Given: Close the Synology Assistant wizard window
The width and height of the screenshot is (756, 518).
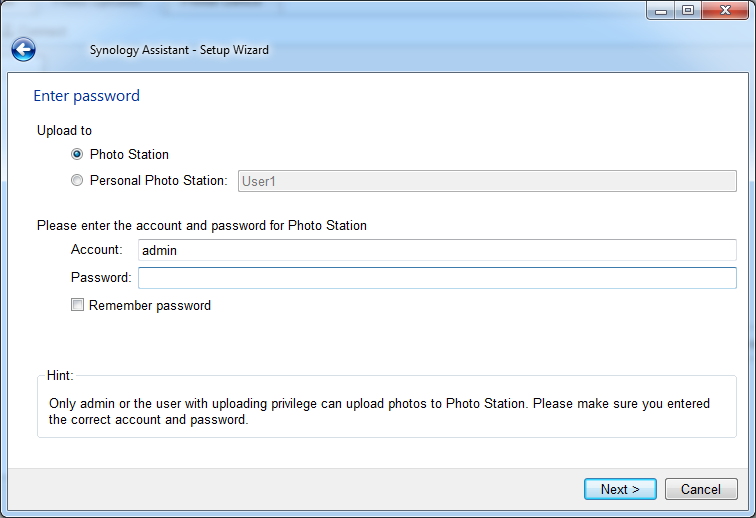Looking at the screenshot, I should tap(725, 10).
